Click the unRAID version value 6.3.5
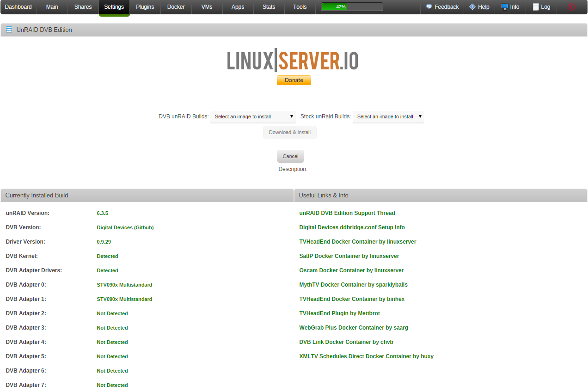The width and height of the screenshot is (588, 392). (x=103, y=214)
